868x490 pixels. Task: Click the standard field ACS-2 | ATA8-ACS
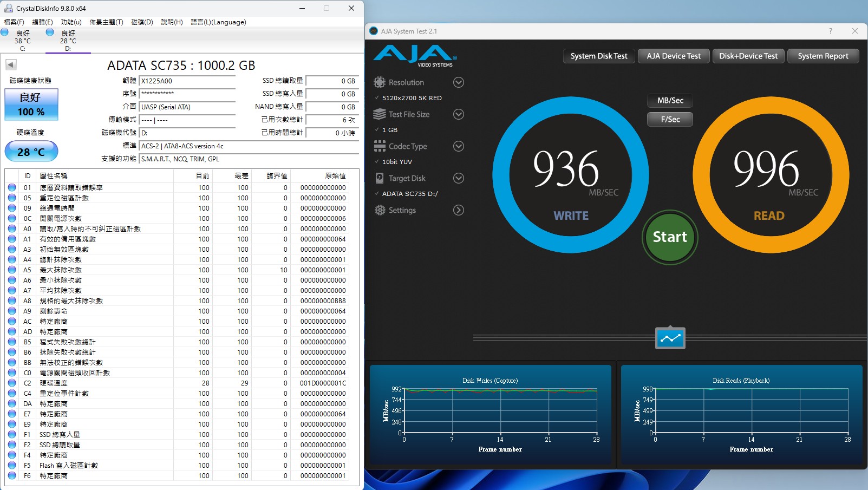click(x=249, y=146)
